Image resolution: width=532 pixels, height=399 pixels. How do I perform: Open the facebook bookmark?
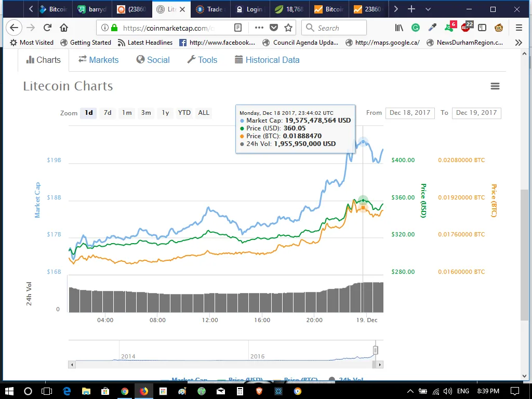click(x=217, y=43)
